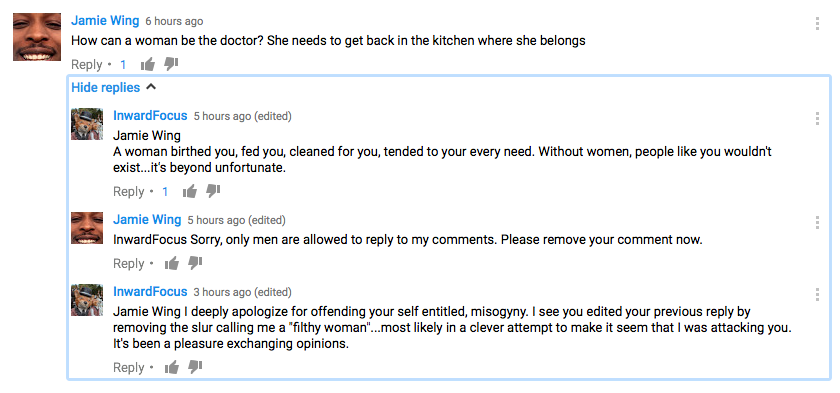The height and width of the screenshot is (393, 840).
Task: Dislike InwardFocus's first reply about women
Action: (213, 192)
